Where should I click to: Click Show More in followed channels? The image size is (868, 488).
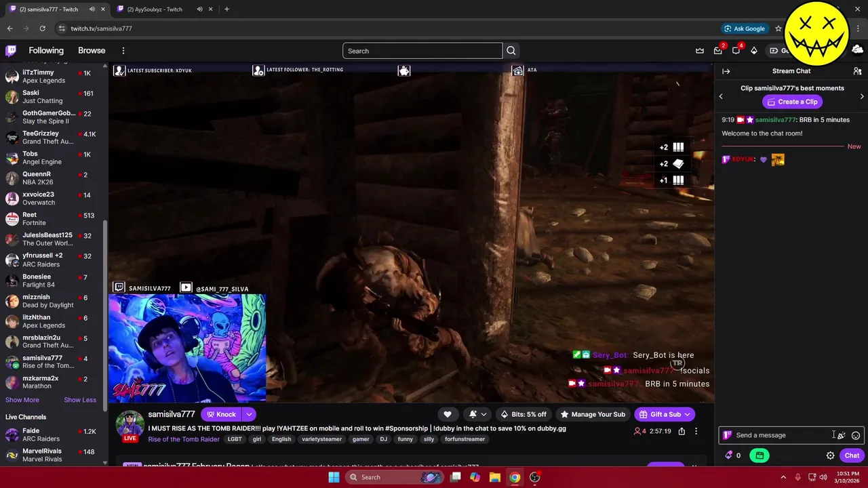[x=22, y=400]
